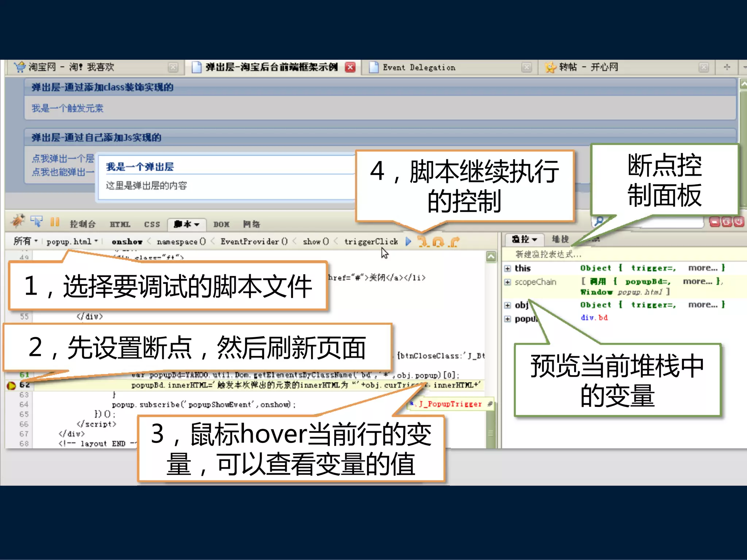Click the Step Over debugger icon
This screenshot has width=747, height=560.
point(438,241)
